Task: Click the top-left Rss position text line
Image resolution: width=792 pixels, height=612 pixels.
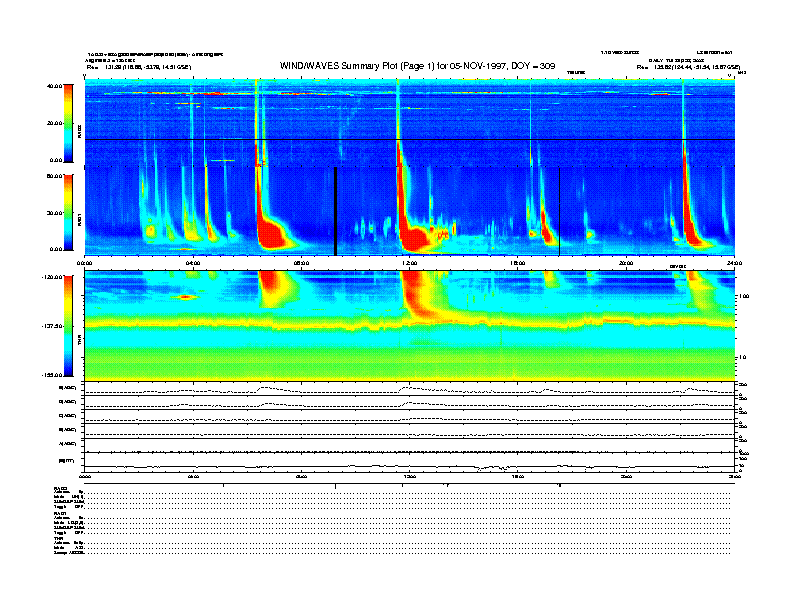Action: click(139, 67)
